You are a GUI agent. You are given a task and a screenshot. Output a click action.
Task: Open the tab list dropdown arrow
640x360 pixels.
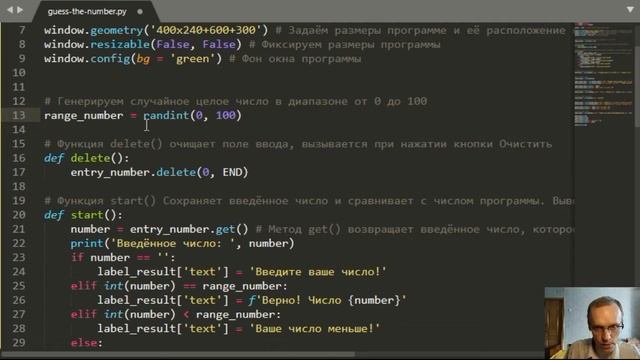tap(630, 9)
